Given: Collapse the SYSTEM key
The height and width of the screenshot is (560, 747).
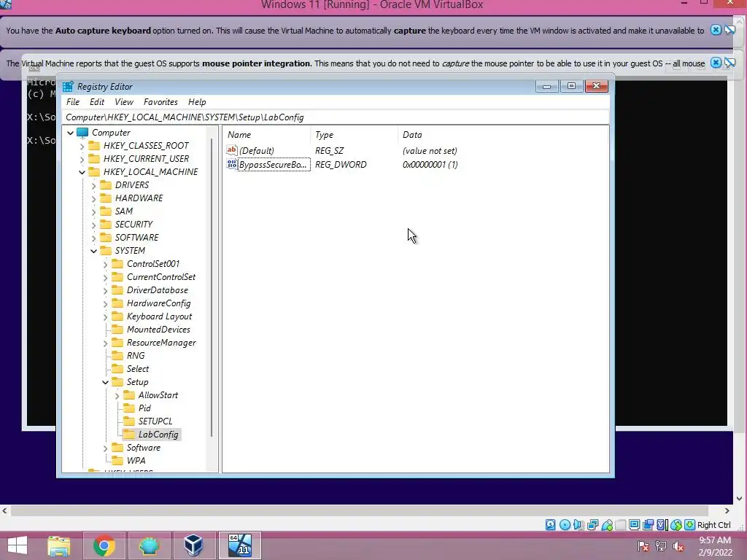Looking at the screenshot, I should coord(94,251).
